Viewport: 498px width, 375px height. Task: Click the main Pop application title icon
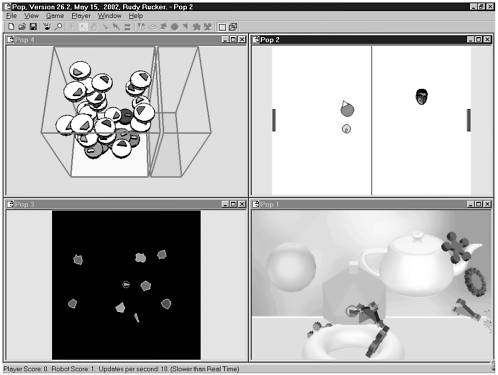7,6
